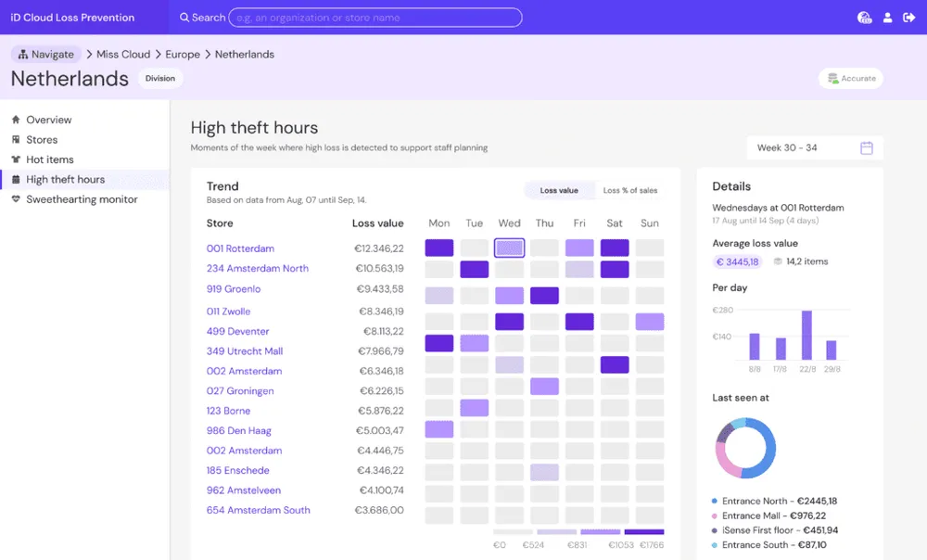Image resolution: width=927 pixels, height=560 pixels.
Task: Open the 349 Utrecht Mall store link
Action: [x=244, y=351]
